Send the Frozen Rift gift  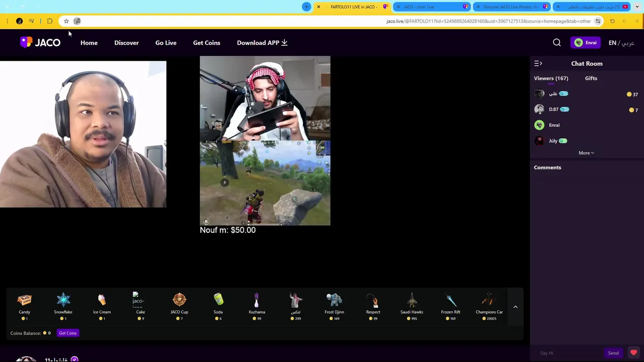pos(450,306)
